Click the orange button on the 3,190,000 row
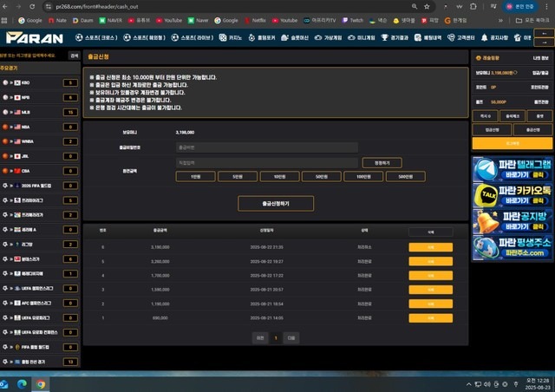The width and height of the screenshot is (555, 392). (x=431, y=247)
